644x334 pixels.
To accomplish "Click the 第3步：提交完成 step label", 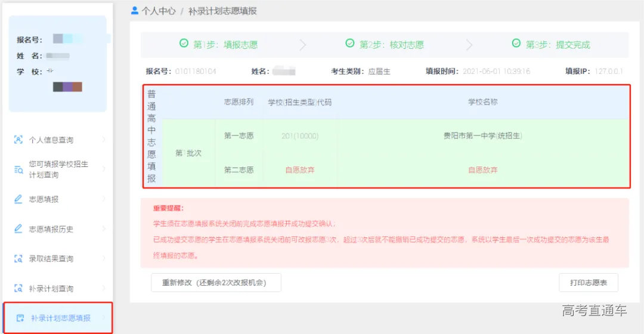I will tap(558, 44).
